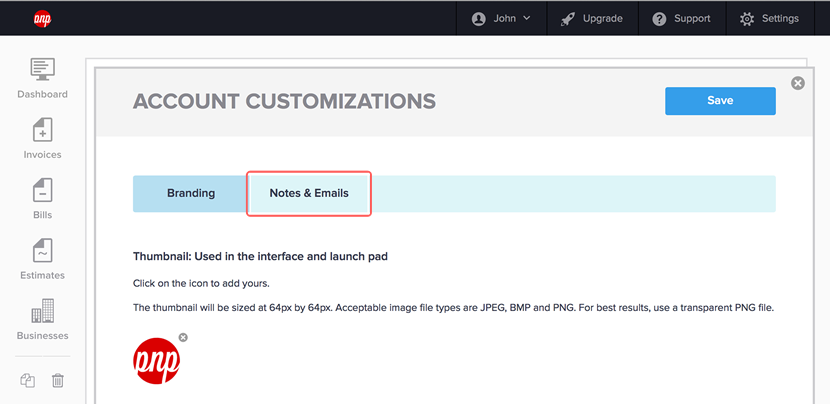Click the pnp thumbnail logo image
The image size is (830, 404).
click(x=156, y=361)
